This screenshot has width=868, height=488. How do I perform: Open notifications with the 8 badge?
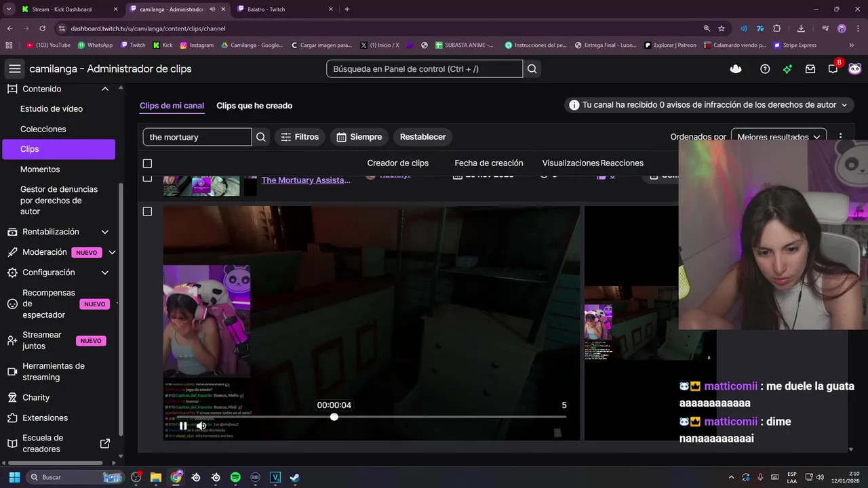(x=833, y=68)
